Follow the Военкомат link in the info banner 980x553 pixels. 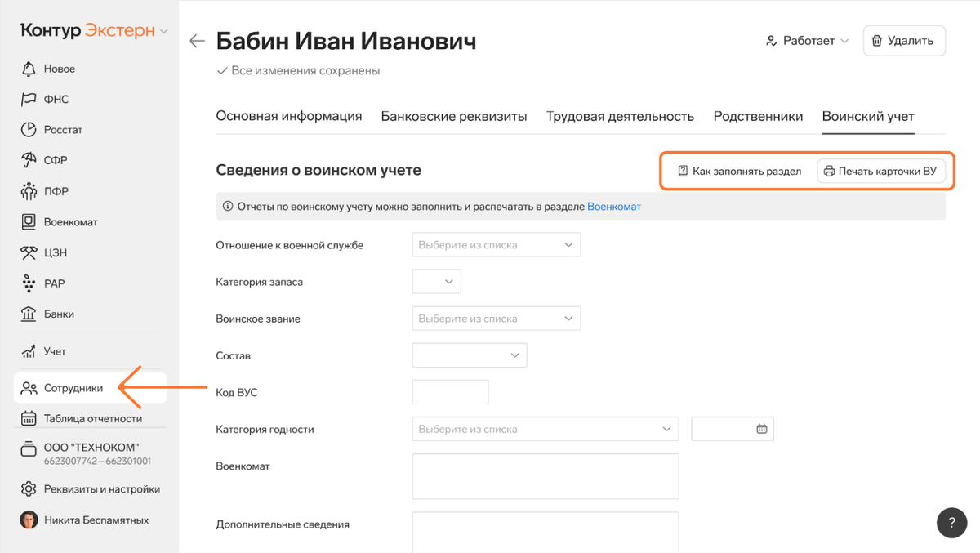pos(614,207)
